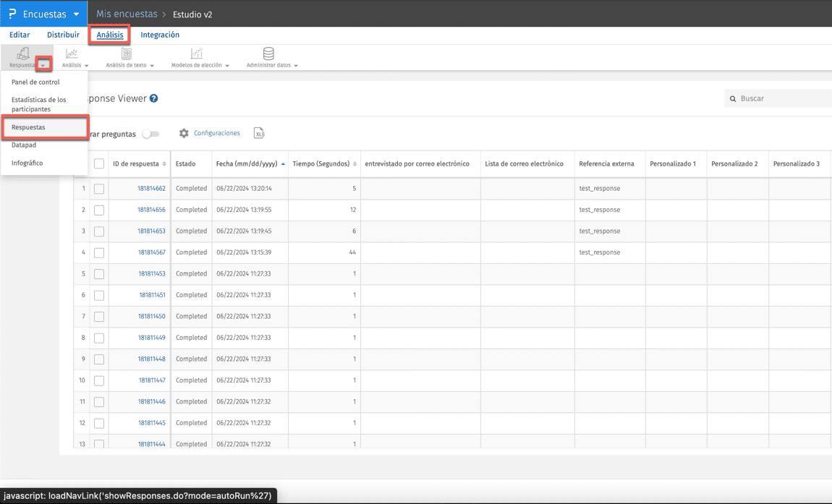Expand the Encuestas product dropdown
832x504 pixels.
[76, 14]
